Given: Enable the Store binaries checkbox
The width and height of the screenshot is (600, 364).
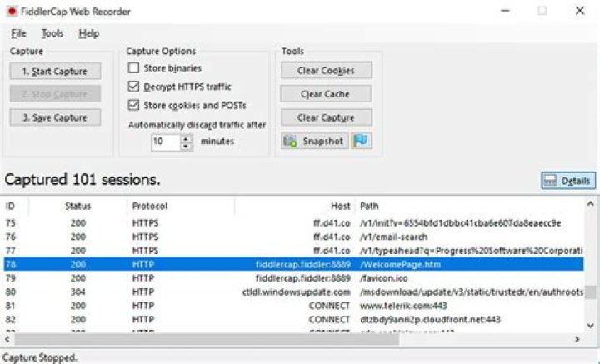Looking at the screenshot, I should pyautogui.click(x=133, y=68).
